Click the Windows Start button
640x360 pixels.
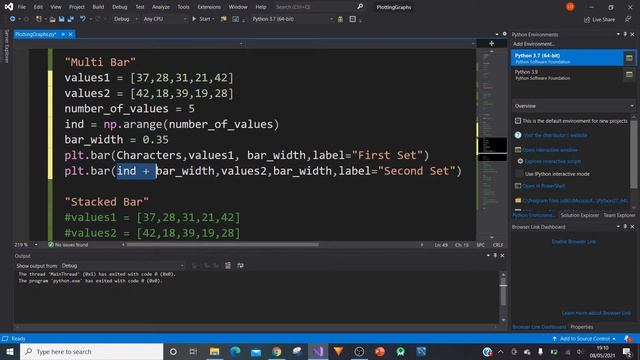click(10, 351)
